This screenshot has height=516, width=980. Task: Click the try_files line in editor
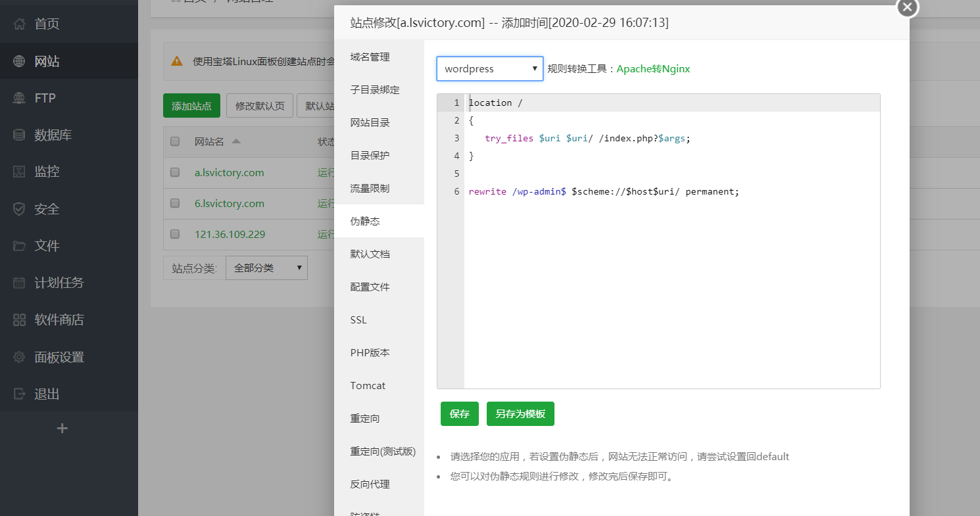pos(588,138)
